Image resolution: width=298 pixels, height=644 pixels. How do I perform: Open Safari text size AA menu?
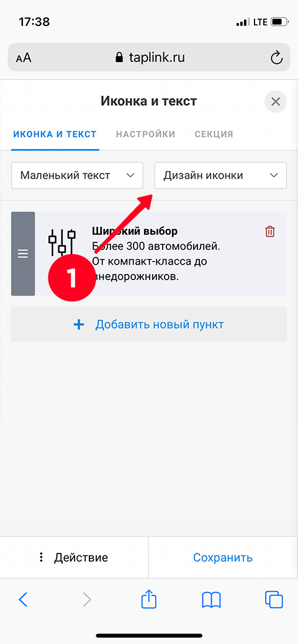point(24,58)
